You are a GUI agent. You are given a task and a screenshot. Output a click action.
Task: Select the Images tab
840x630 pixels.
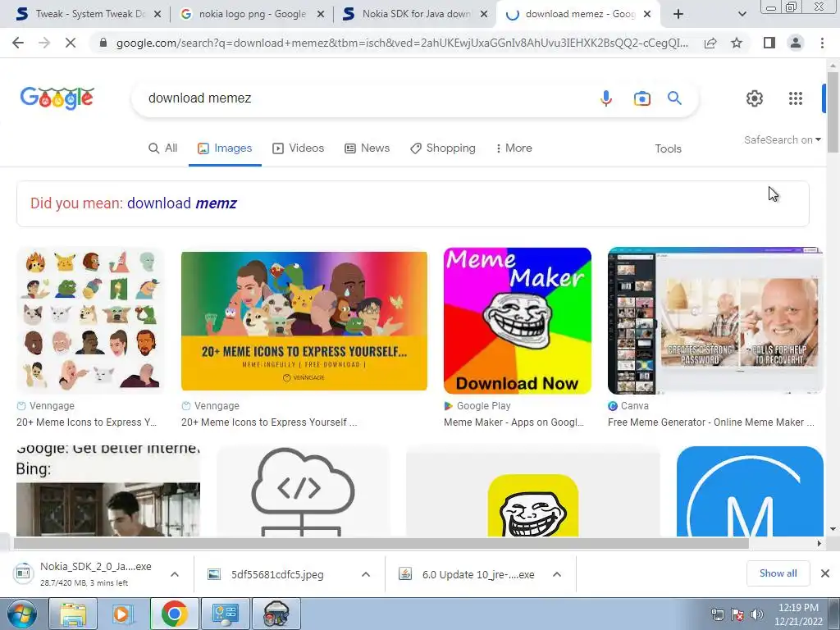(x=225, y=148)
